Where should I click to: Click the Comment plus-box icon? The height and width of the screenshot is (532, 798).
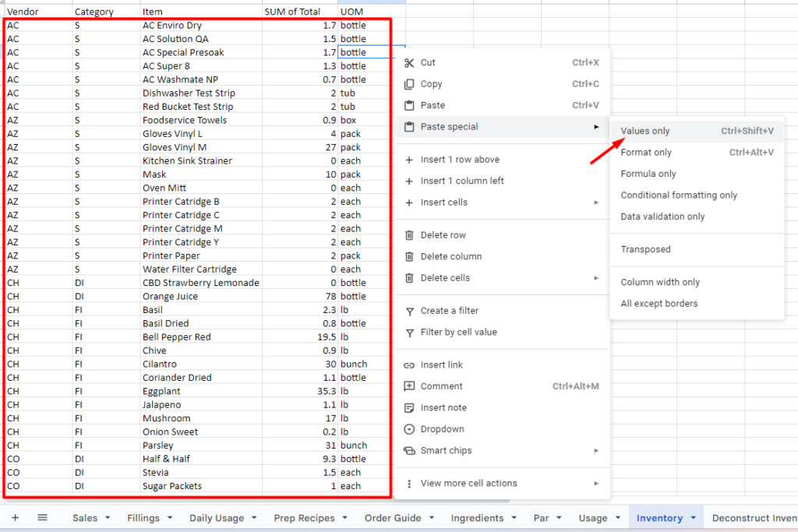pyautogui.click(x=409, y=386)
